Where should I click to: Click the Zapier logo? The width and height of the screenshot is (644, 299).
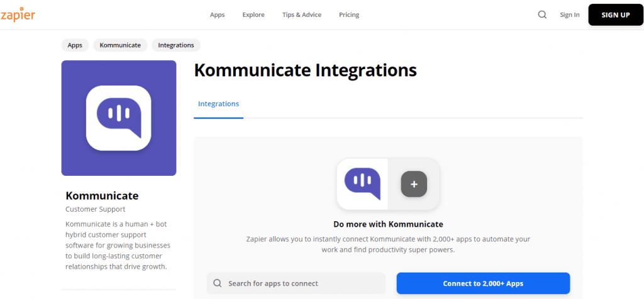tap(18, 15)
